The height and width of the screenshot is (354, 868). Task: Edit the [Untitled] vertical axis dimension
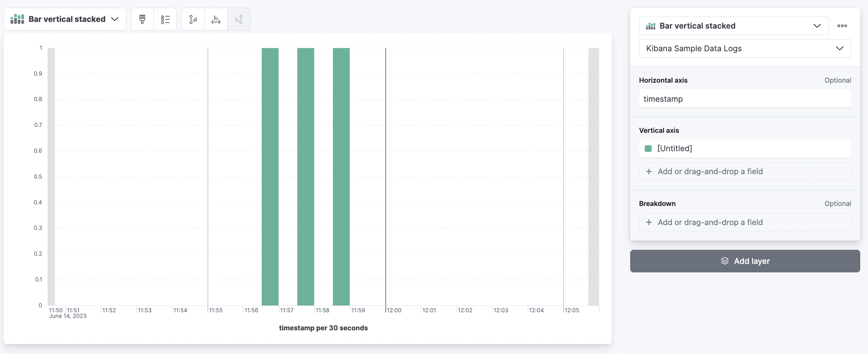(x=745, y=148)
